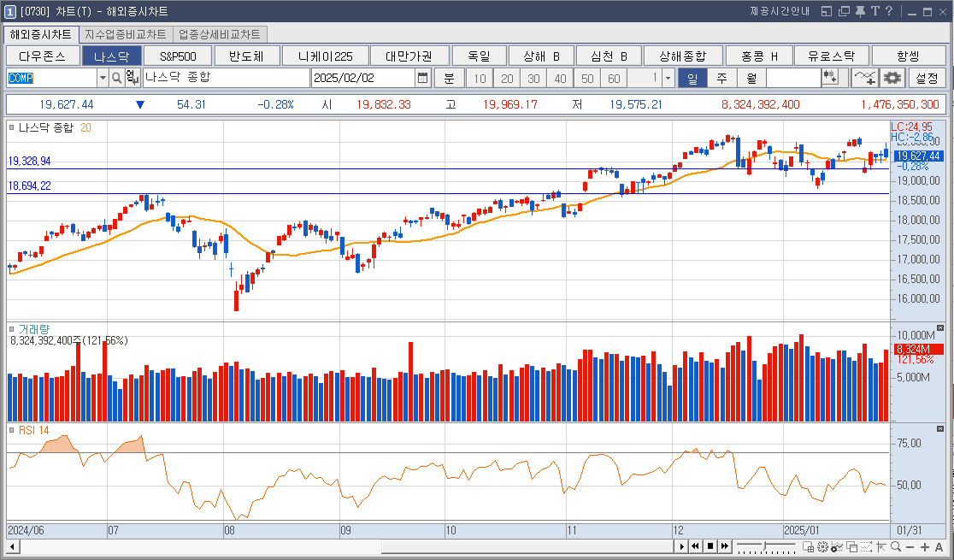Select the 니케이225 index button
This screenshot has width=954, height=560.
pos(326,56)
